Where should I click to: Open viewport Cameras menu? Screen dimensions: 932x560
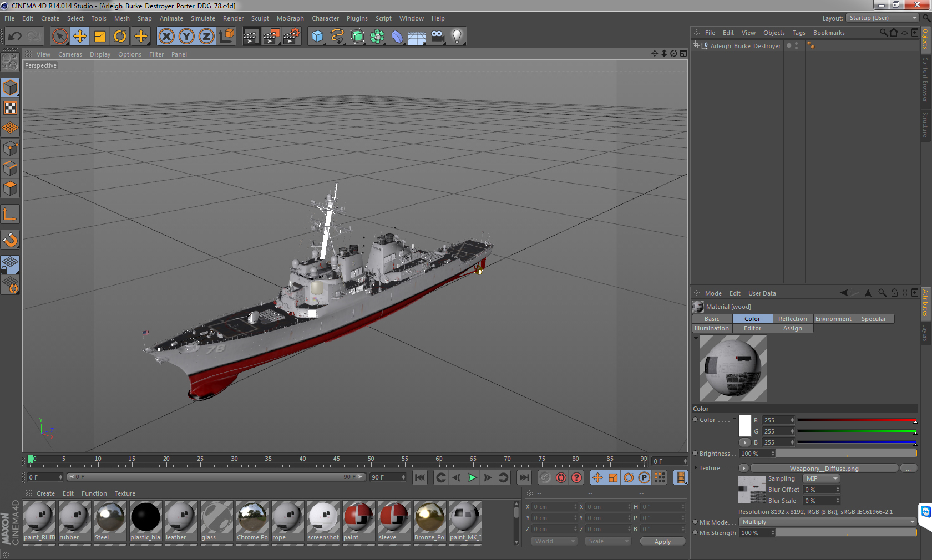tap(70, 54)
